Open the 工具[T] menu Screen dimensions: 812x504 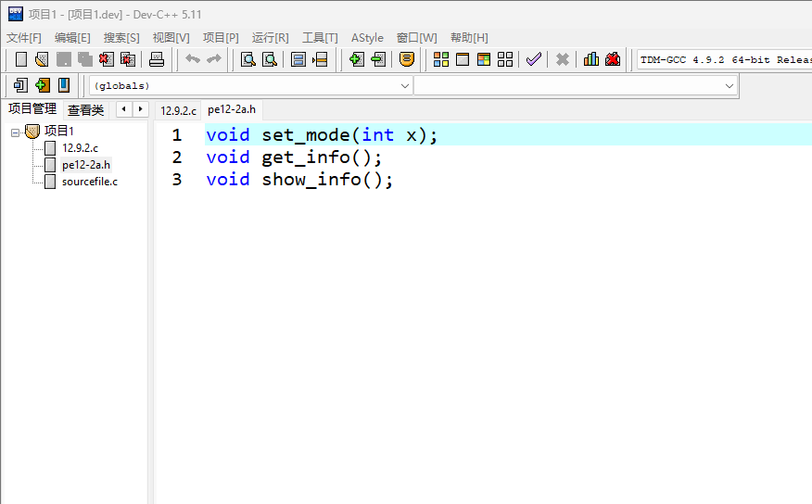pyautogui.click(x=320, y=38)
